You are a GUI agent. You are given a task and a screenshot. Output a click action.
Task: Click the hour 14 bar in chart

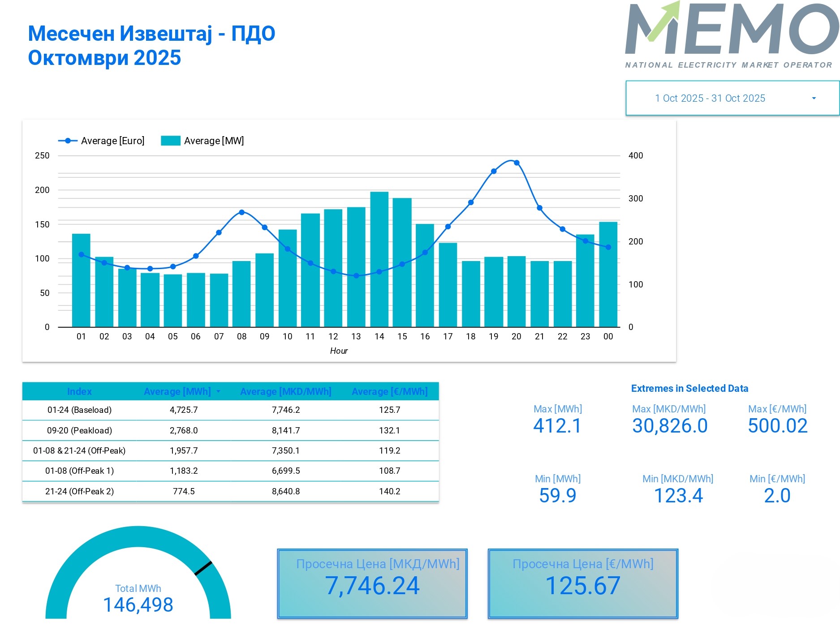click(x=379, y=260)
